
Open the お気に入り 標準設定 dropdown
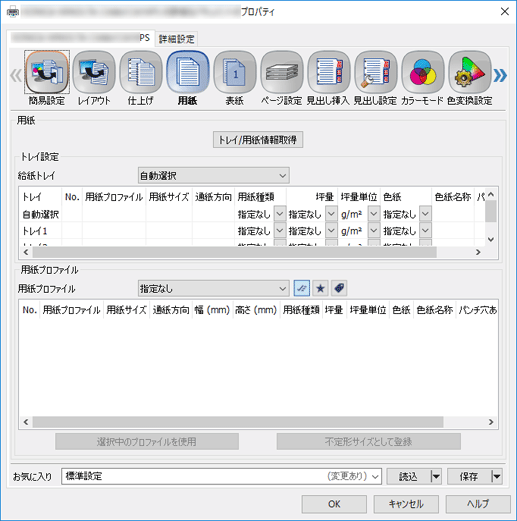pos(221,476)
